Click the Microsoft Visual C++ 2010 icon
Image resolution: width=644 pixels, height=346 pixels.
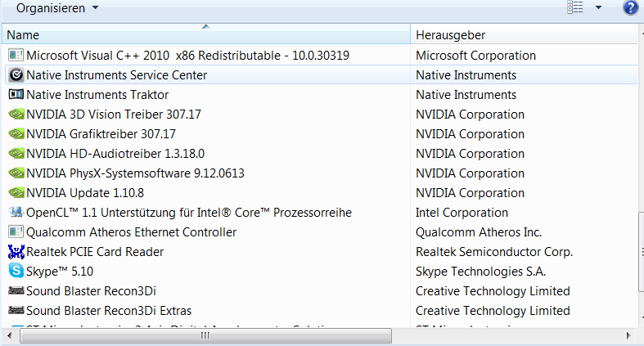click(16, 55)
